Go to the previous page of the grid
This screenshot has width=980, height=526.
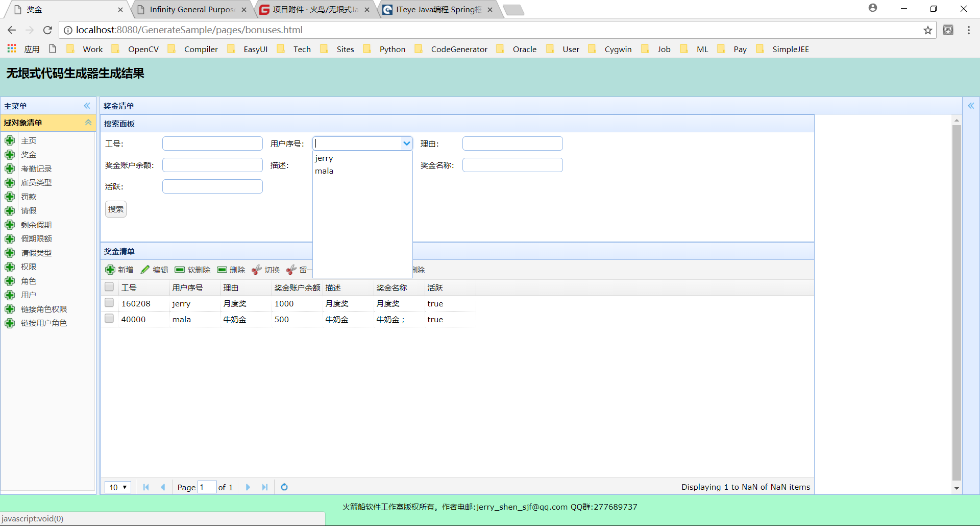[x=163, y=487]
